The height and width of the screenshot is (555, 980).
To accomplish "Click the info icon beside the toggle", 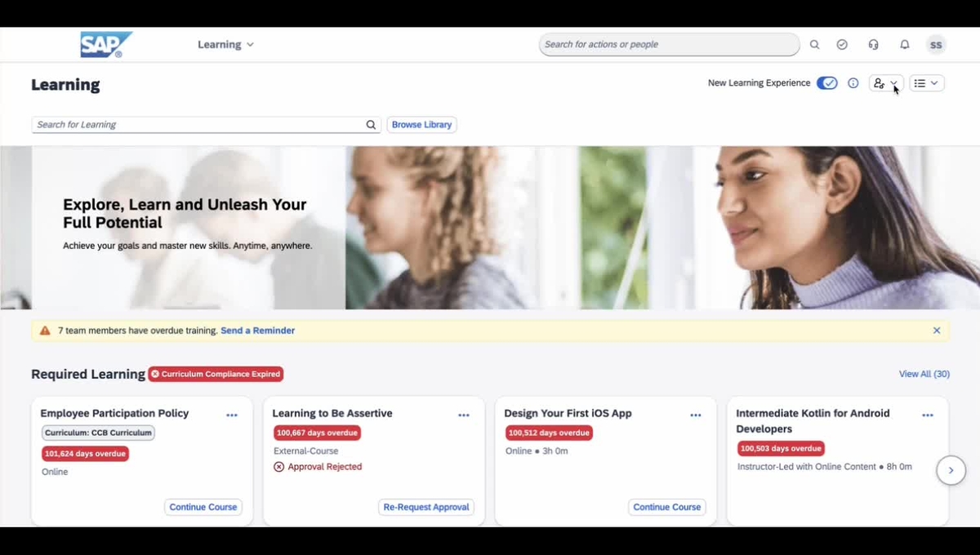I will point(853,83).
